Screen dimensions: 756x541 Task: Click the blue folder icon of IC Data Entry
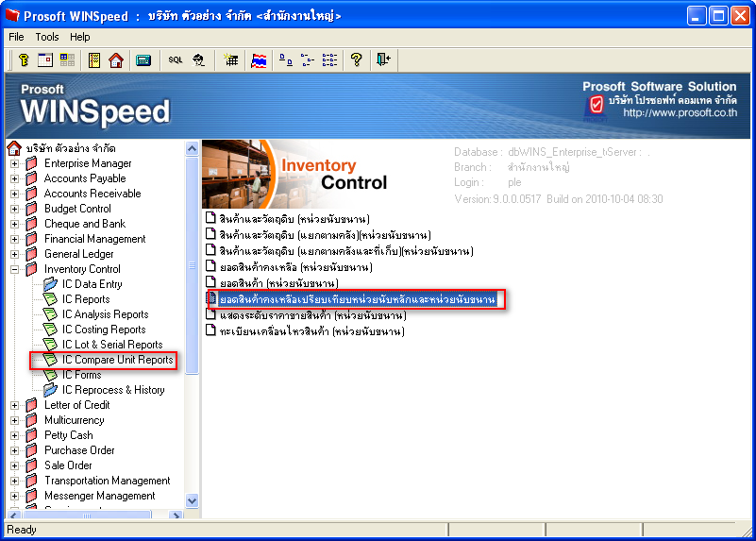tap(50, 284)
